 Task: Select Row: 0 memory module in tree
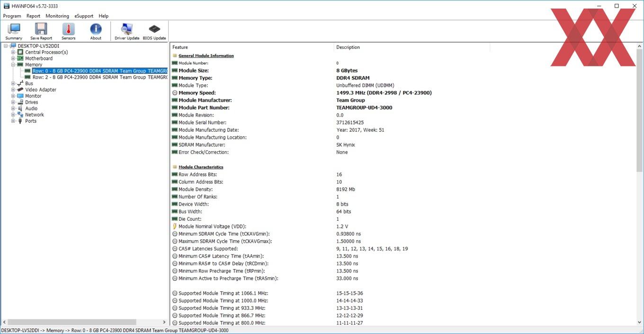[99, 71]
